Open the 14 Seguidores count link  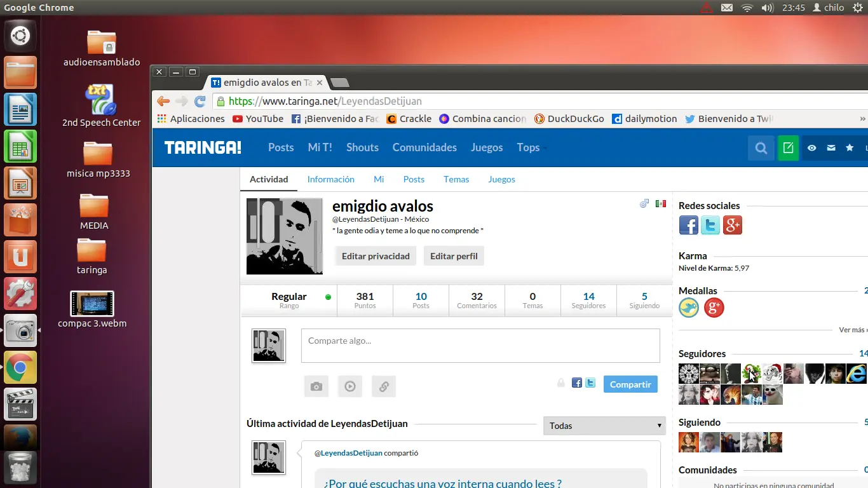[589, 301]
